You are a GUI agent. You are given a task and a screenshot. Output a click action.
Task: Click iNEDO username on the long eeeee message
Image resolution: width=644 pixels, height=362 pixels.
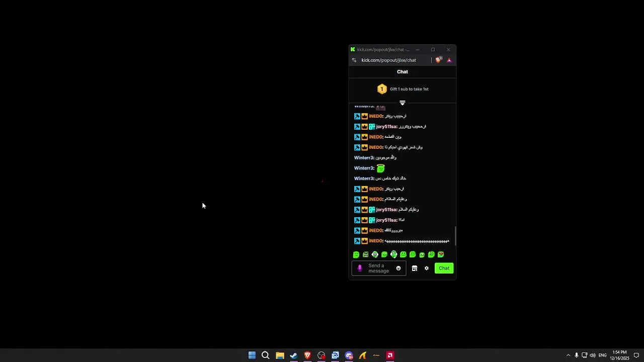click(x=376, y=241)
